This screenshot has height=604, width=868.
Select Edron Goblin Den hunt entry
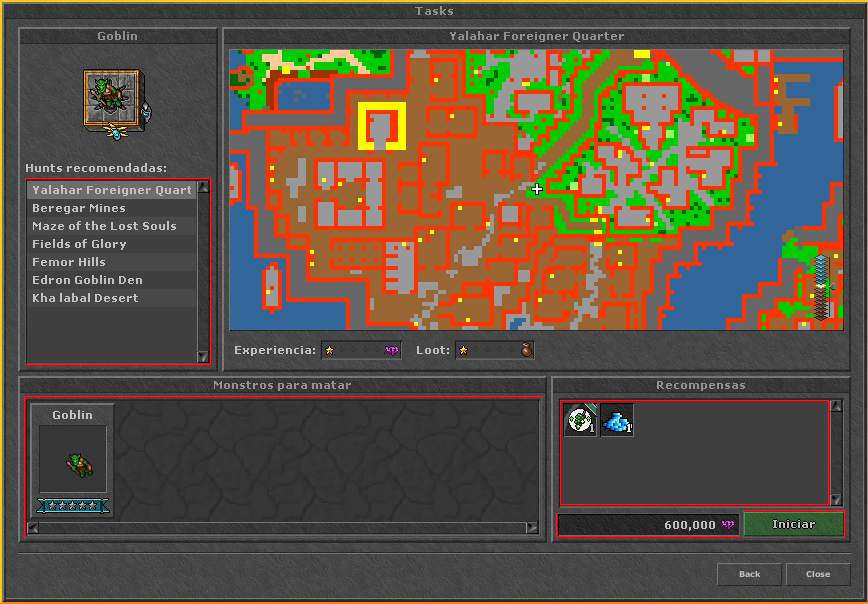coord(112,280)
